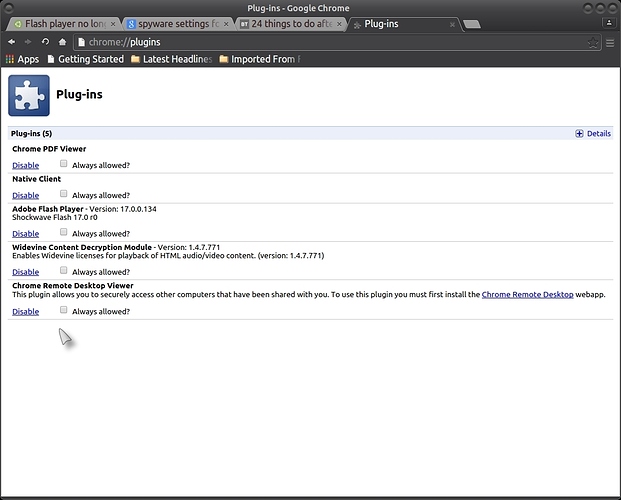Reload the plugins page
The width and height of the screenshot is (621, 500).
point(45,42)
